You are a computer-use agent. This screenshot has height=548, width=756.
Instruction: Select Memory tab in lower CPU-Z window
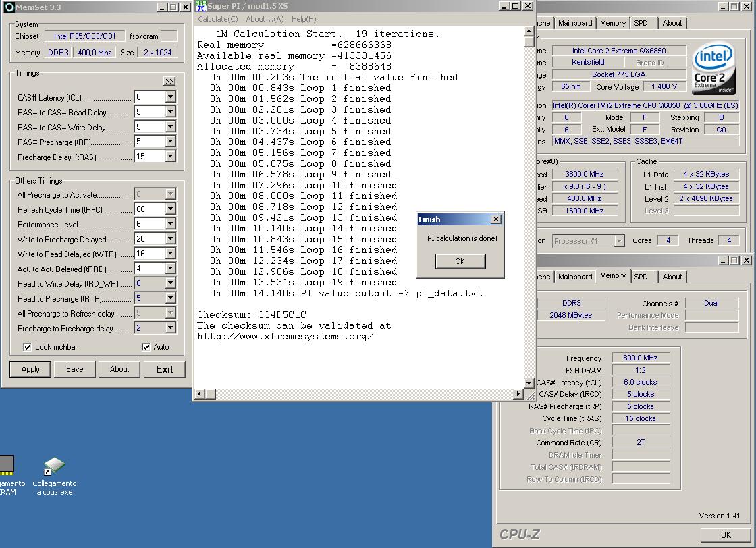tap(613, 275)
